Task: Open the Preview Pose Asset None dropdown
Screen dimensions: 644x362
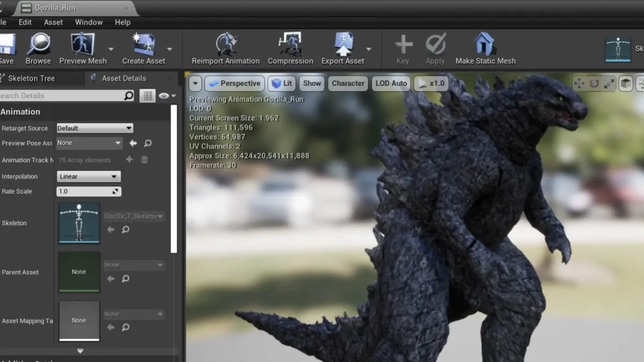Action: 90,143
